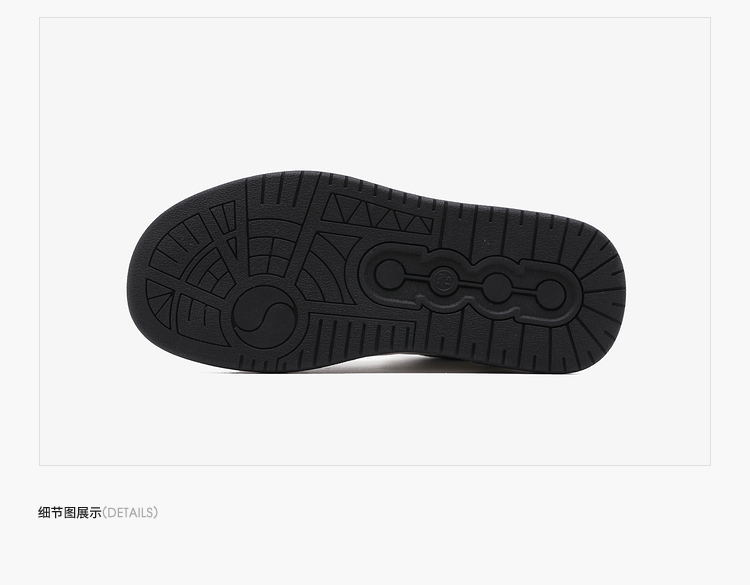Click the black shoe sole product photo
Image resolution: width=750 pixels, height=585 pixels.
point(376,272)
